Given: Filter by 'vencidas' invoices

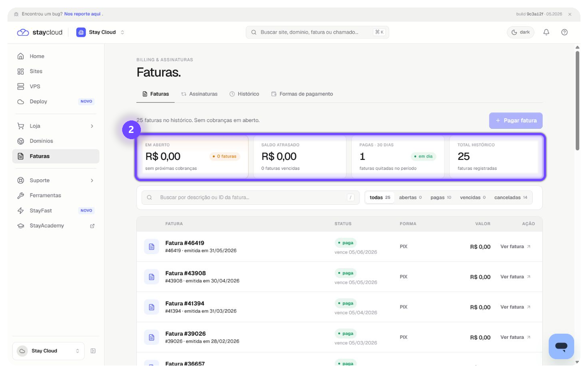Looking at the screenshot, I should point(472,197).
